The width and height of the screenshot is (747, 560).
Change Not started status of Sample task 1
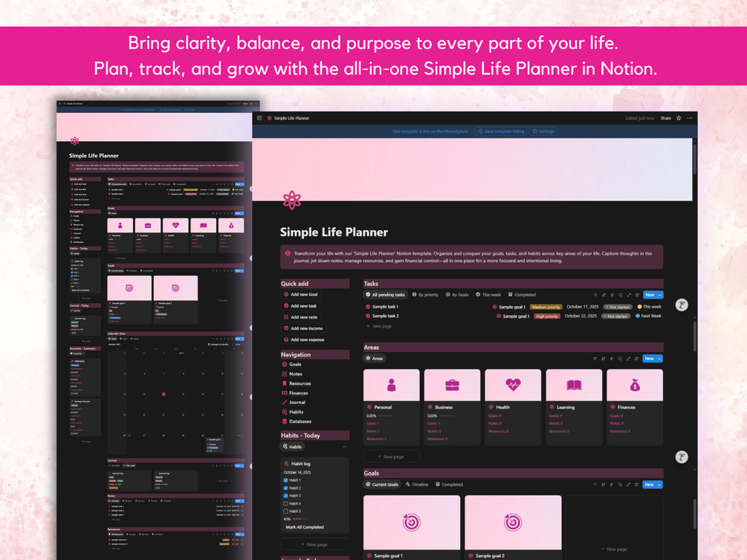(x=618, y=307)
